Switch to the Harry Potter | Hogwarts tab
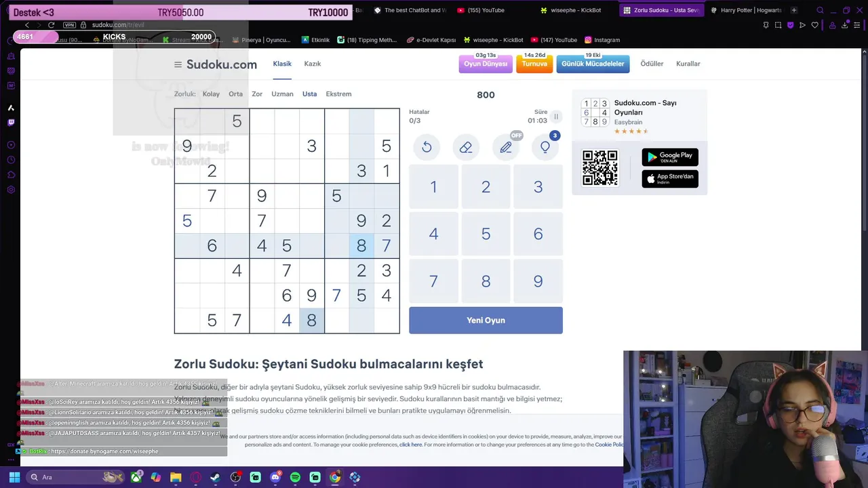This screenshot has width=868, height=488. (x=746, y=10)
